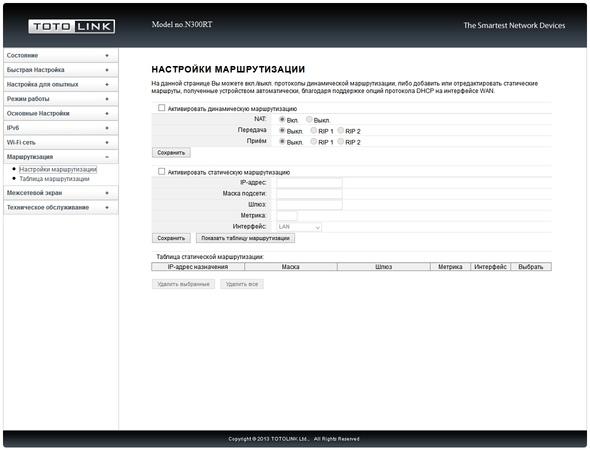590x450 pixels.
Task: Click the IP-адрес input field
Action: pos(309,182)
